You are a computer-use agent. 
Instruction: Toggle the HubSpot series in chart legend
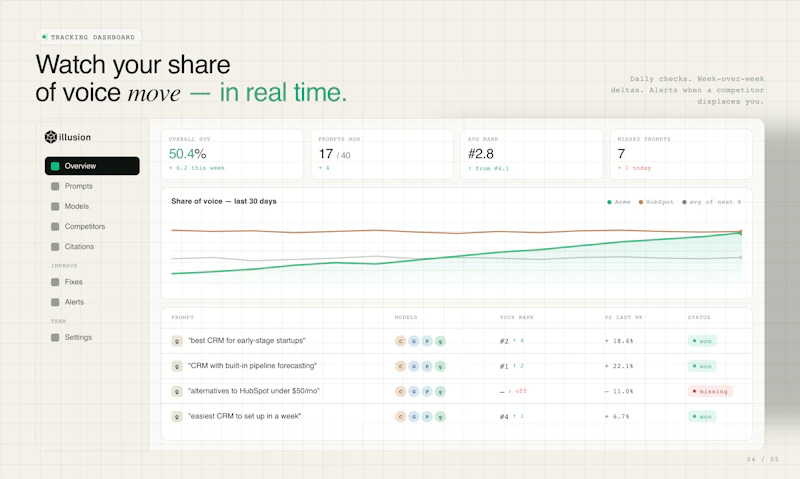656,202
